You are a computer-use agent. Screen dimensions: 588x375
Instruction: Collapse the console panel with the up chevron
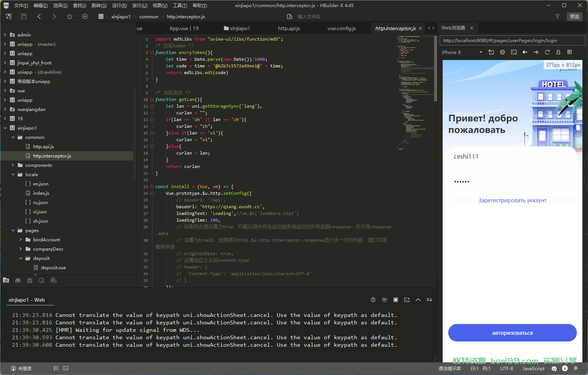click(x=418, y=300)
